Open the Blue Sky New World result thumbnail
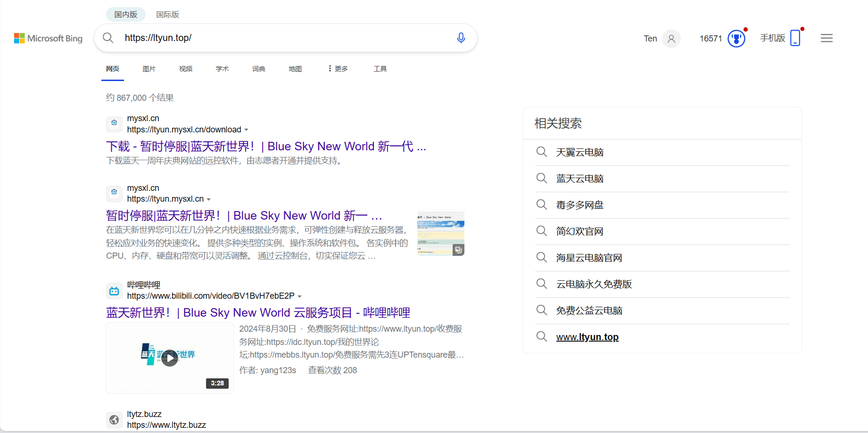Image resolution: width=868 pixels, height=433 pixels. tap(441, 234)
